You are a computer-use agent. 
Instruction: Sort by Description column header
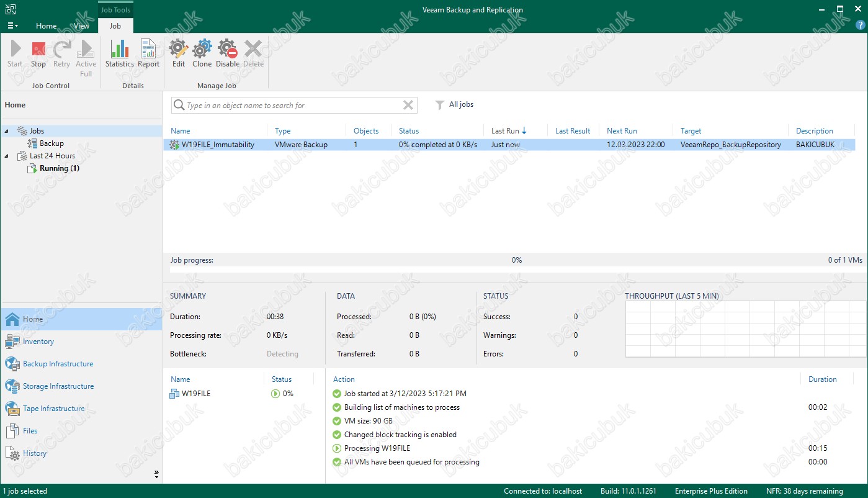pos(815,131)
